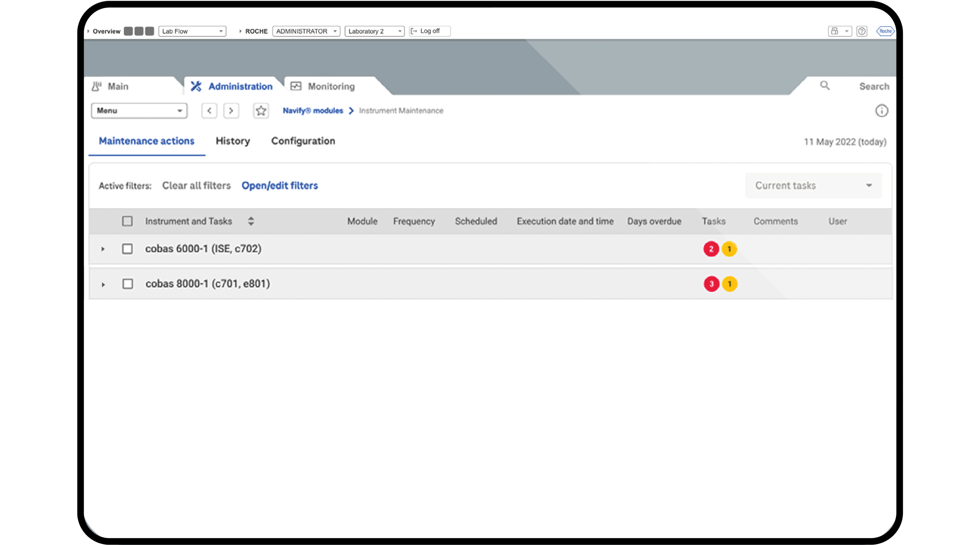
Task: Open the Laboratory 2 dropdown
Action: click(x=374, y=31)
